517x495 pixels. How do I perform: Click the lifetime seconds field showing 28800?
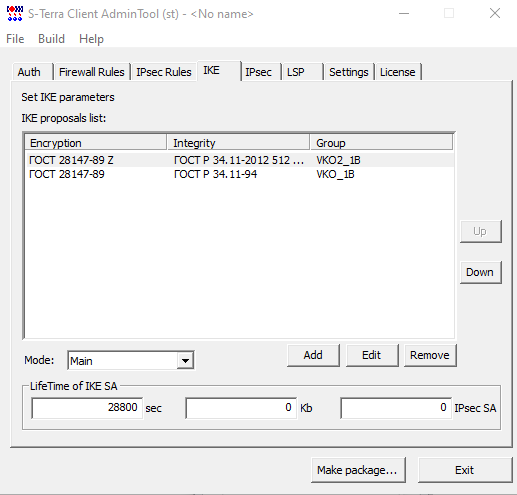coord(87,408)
